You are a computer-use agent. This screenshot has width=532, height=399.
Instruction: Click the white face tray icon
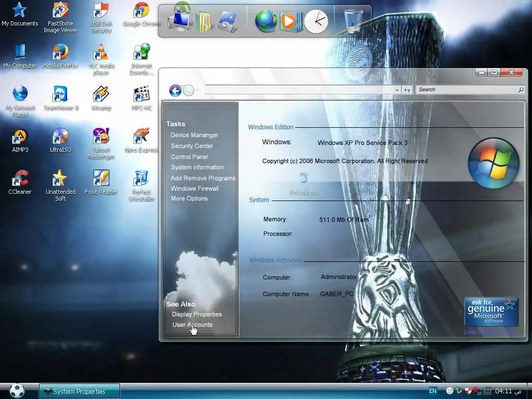449,391
